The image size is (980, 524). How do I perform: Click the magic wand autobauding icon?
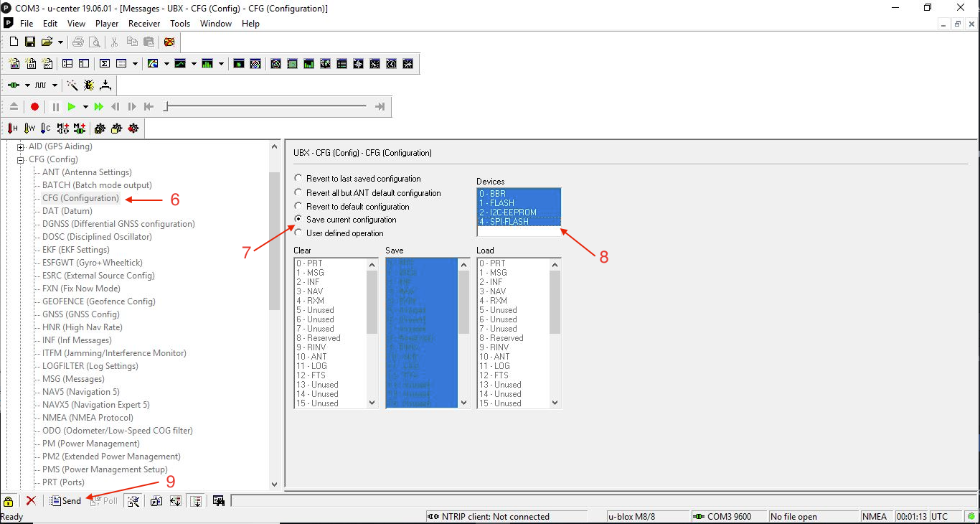coord(72,85)
